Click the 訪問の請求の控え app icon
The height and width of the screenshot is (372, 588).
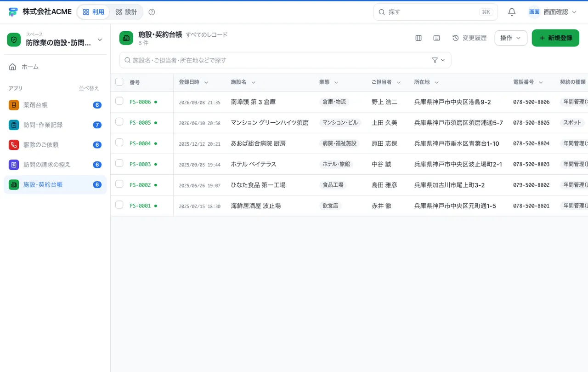[14, 164]
